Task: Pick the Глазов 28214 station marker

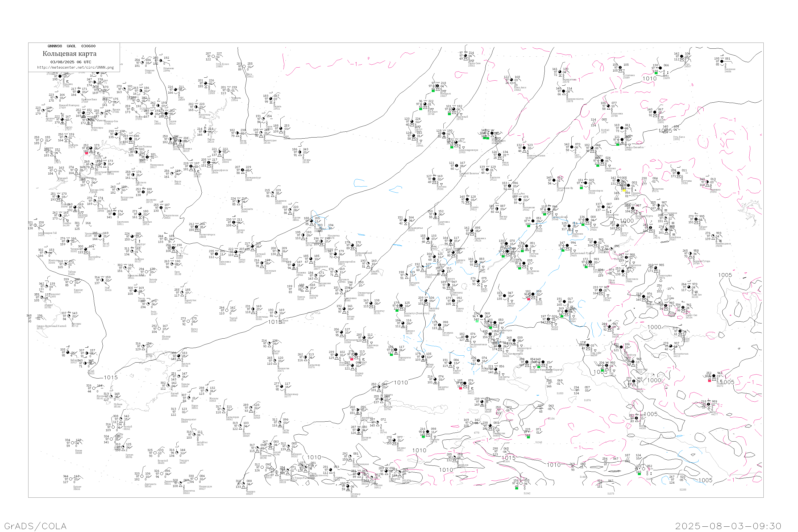Action: pos(166,114)
